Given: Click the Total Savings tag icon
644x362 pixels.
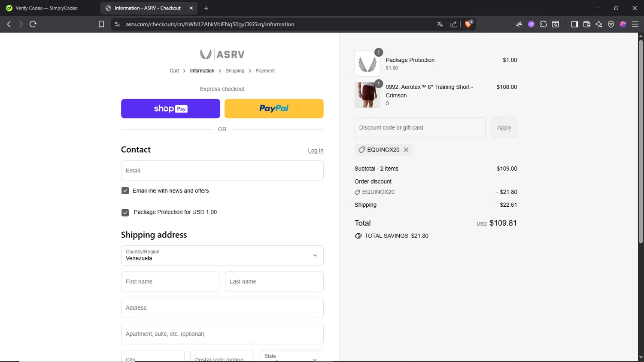Looking at the screenshot, I should (358, 236).
